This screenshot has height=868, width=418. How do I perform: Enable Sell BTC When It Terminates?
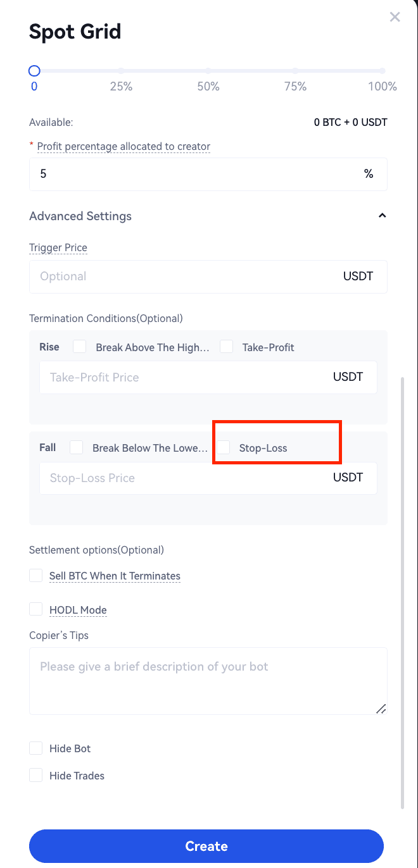pyautogui.click(x=36, y=576)
